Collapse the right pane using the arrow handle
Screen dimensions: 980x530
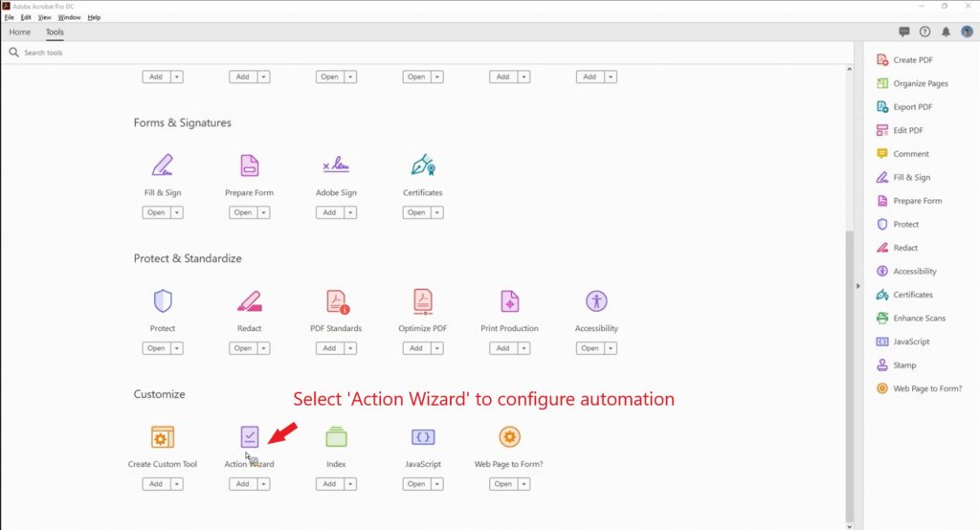click(x=858, y=286)
